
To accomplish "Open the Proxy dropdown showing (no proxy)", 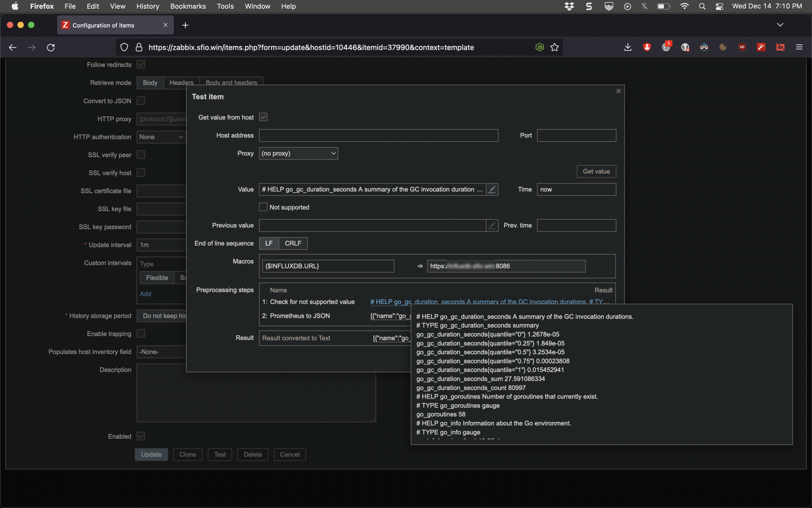I will click(298, 153).
